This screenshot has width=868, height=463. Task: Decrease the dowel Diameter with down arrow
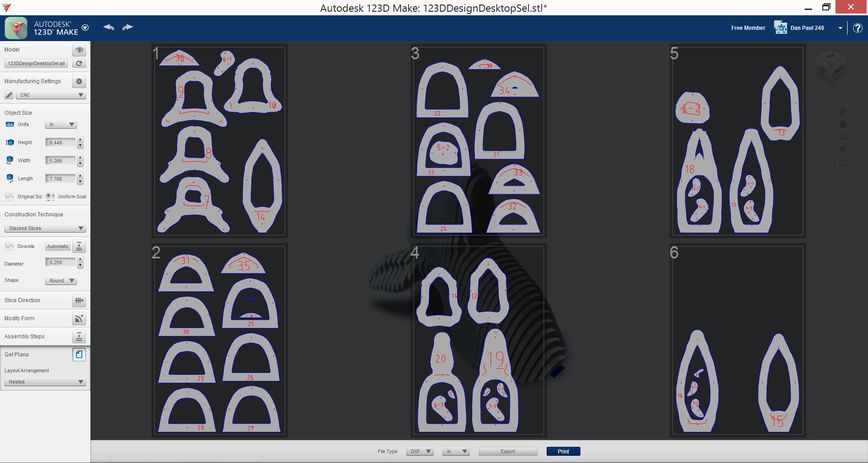click(x=80, y=266)
